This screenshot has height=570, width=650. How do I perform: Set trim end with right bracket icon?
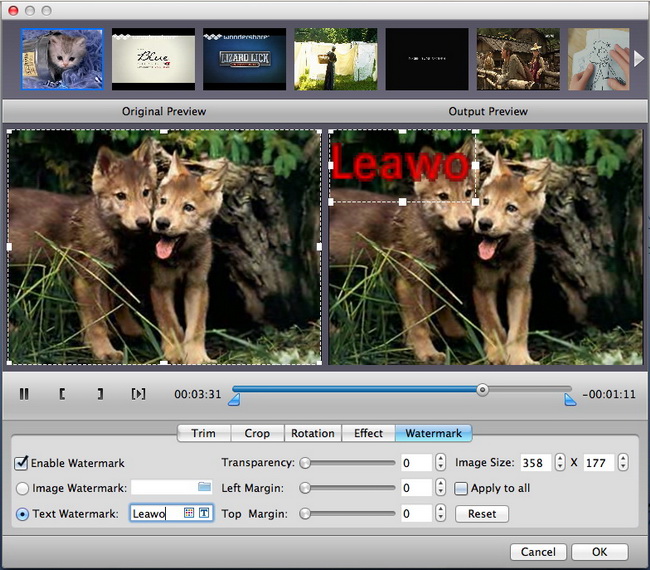tap(100, 394)
